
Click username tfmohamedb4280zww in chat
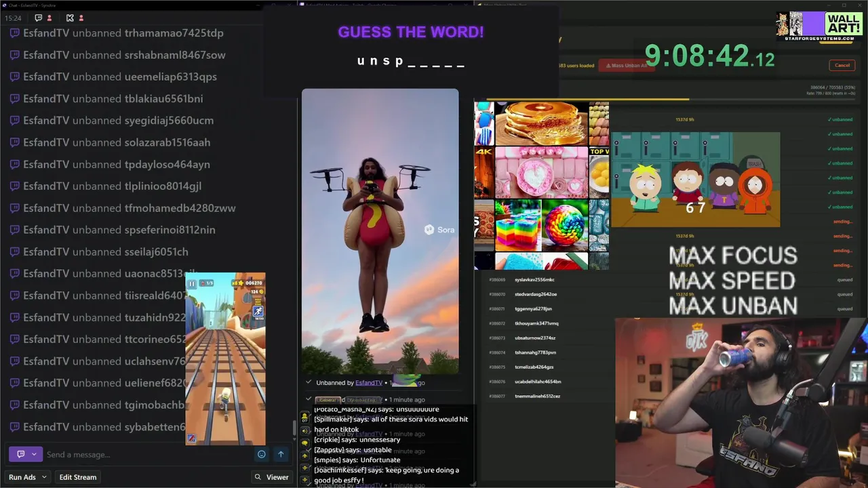(x=180, y=208)
